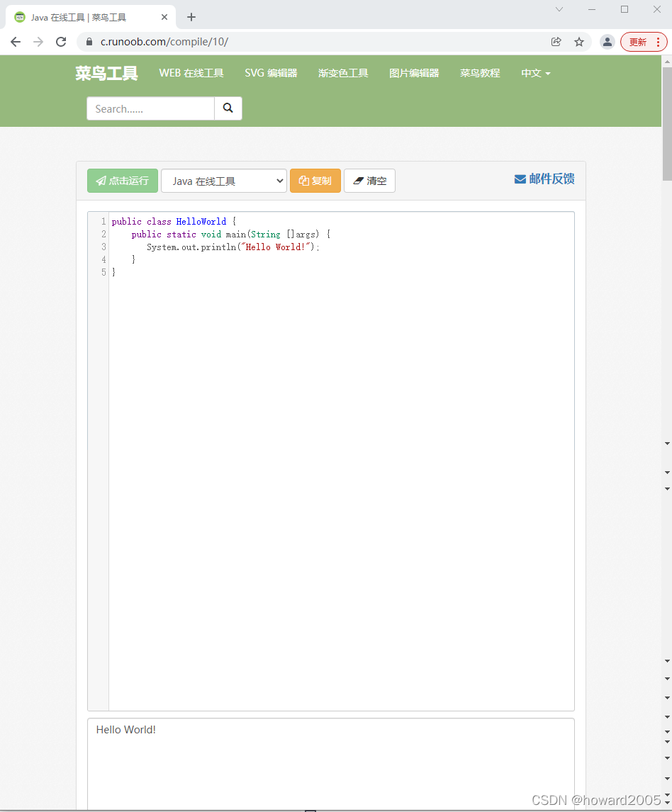Share this page via share icon
672x812 pixels.
tap(556, 42)
